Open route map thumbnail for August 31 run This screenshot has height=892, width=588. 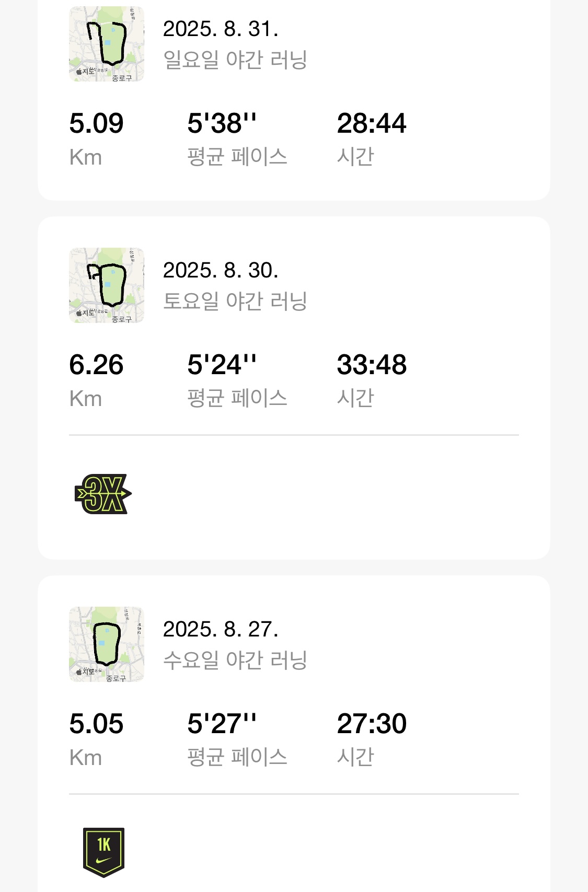click(107, 44)
